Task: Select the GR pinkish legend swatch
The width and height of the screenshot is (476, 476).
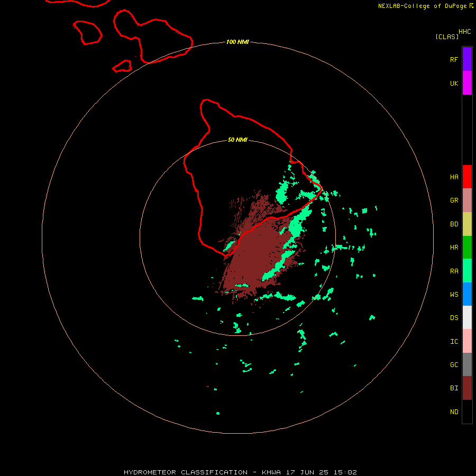Action: tap(467, 200)
